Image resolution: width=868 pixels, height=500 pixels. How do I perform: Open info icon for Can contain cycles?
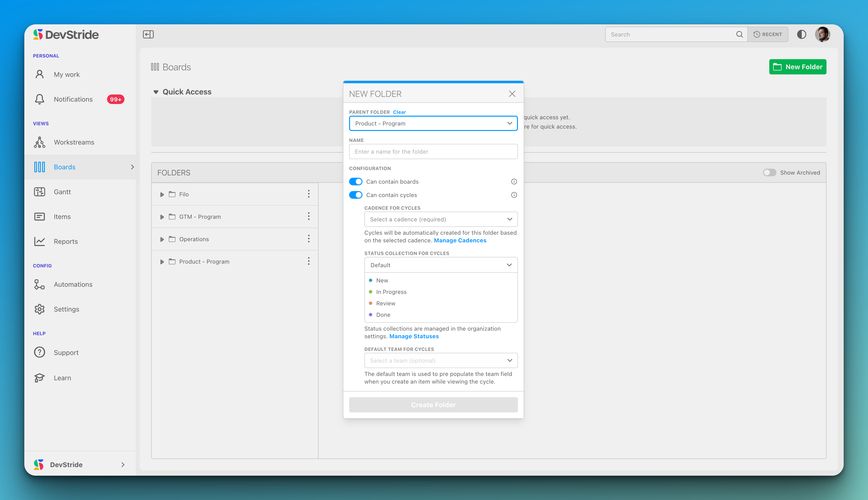point(514,195)
